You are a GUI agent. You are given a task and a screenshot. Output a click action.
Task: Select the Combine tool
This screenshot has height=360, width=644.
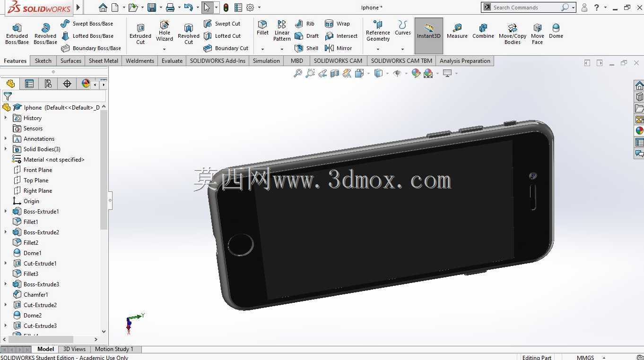coord(483,31)
